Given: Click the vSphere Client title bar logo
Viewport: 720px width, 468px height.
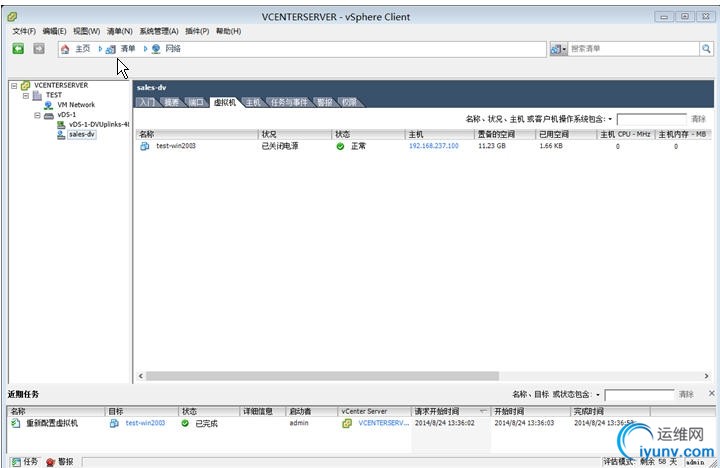Looking at the screenshot, I should 12,17.
